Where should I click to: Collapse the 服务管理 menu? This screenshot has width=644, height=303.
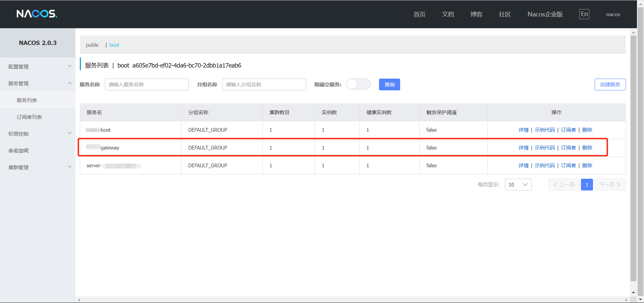(38, 83)
